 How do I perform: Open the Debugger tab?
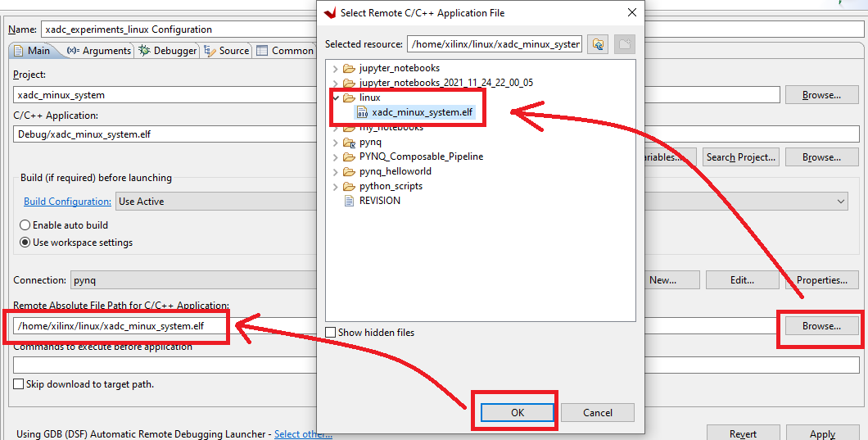(168, 51)
